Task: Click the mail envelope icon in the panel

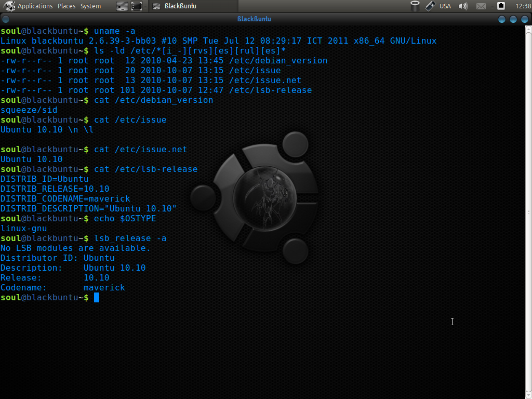Action: 481,6
